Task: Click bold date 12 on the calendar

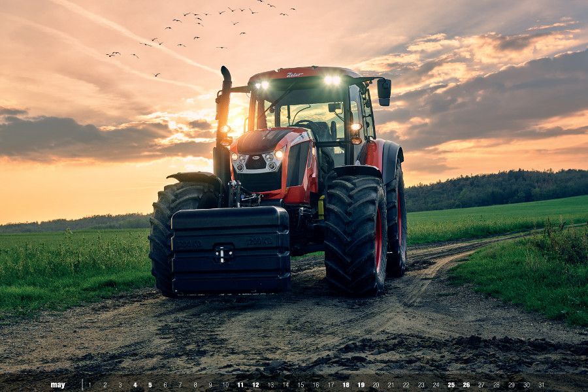Action: click(x=255, y=385)
